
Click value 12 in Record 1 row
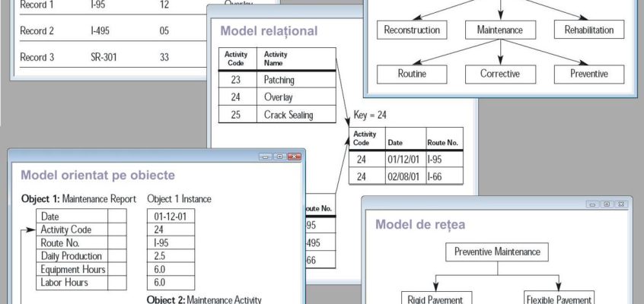pyautogui.click(x=164, y=6)
